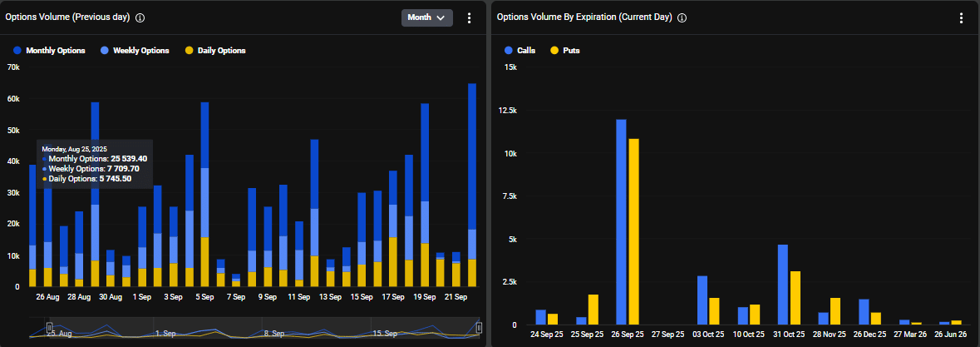Viewport: 980px width, 347px height.
Task: Click the 03 Oct 25 Calls bar
Action: click(x=702, y=300)
